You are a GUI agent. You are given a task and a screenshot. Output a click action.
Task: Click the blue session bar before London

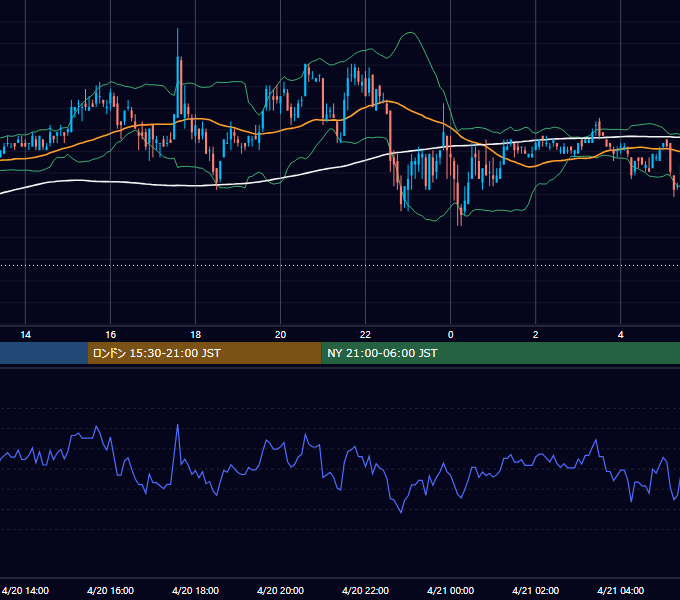pos(44,353)
